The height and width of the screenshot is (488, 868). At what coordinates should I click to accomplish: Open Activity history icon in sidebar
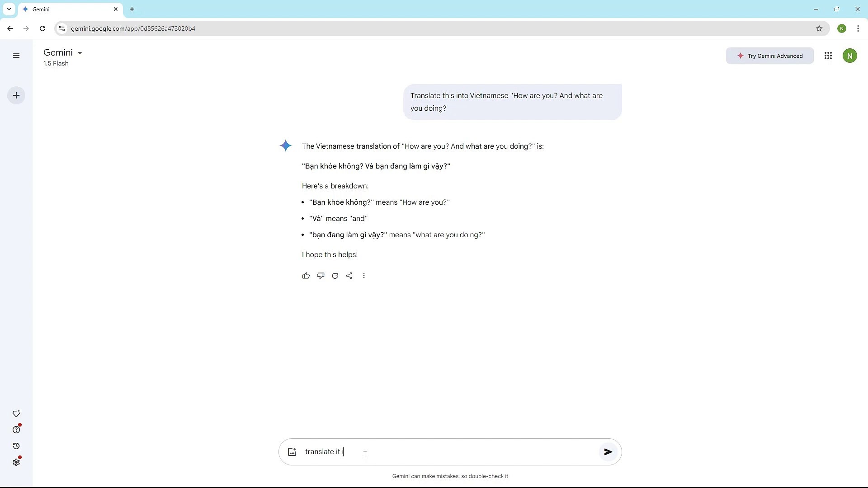click(16, 446)
